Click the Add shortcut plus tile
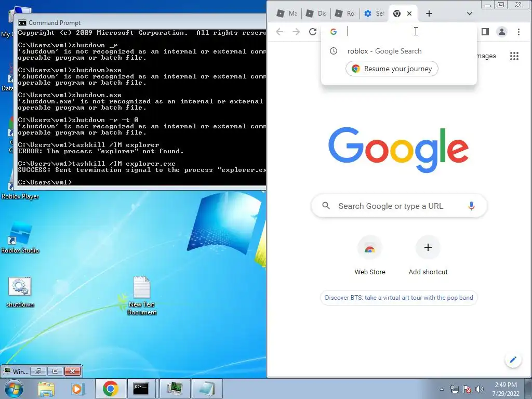 click(x=428, y=255)
